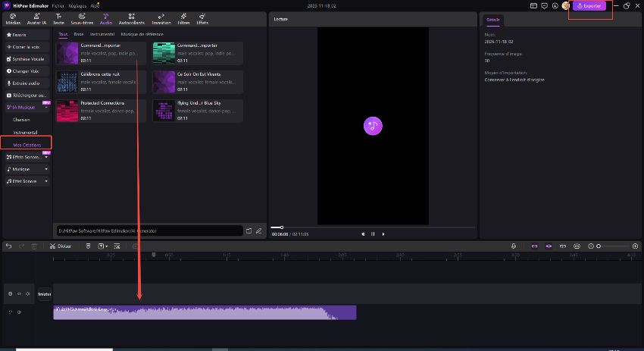Select the Protected Connections track
Viewport: 644px width, 351px height.
101,111
